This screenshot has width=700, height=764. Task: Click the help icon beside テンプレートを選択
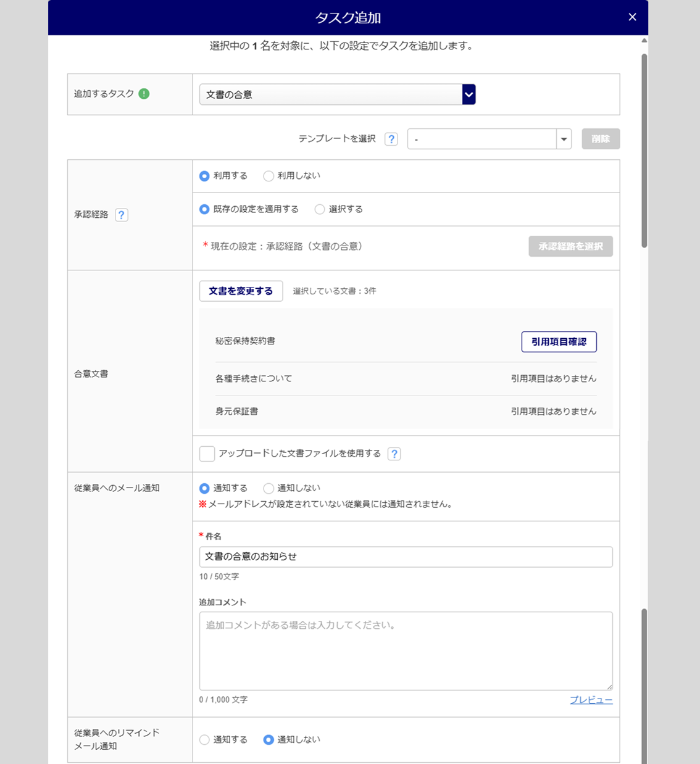point(391,139)
